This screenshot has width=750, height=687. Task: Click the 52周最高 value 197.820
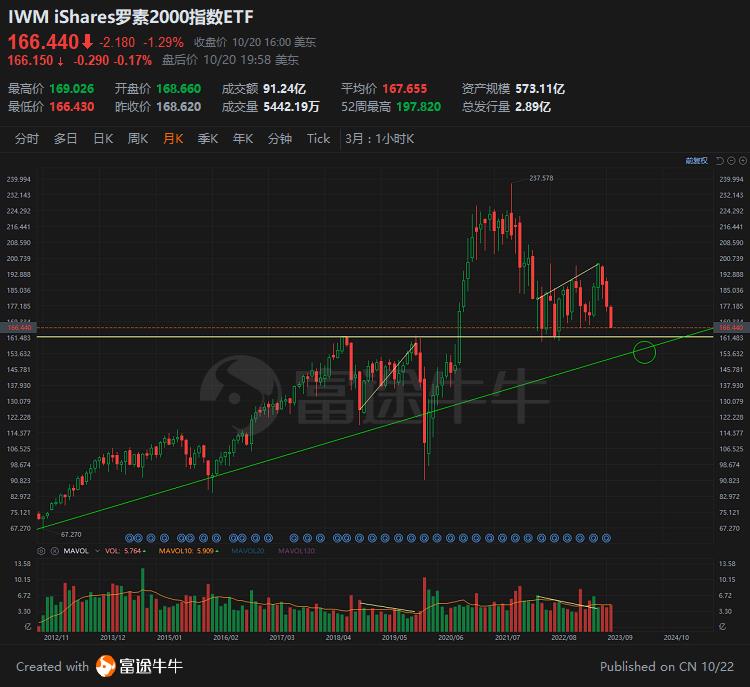[x=419, y=106]
